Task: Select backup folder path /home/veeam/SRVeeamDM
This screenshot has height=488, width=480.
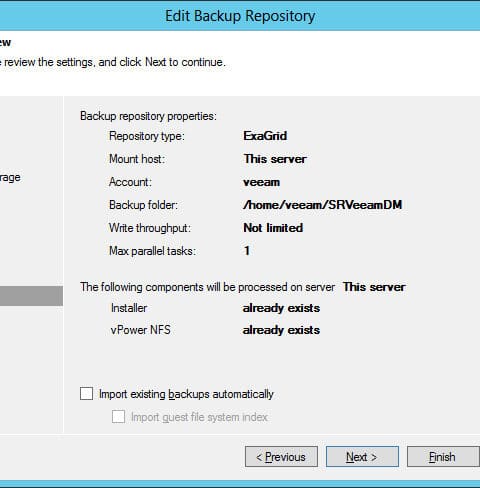Action: point(322,205)
